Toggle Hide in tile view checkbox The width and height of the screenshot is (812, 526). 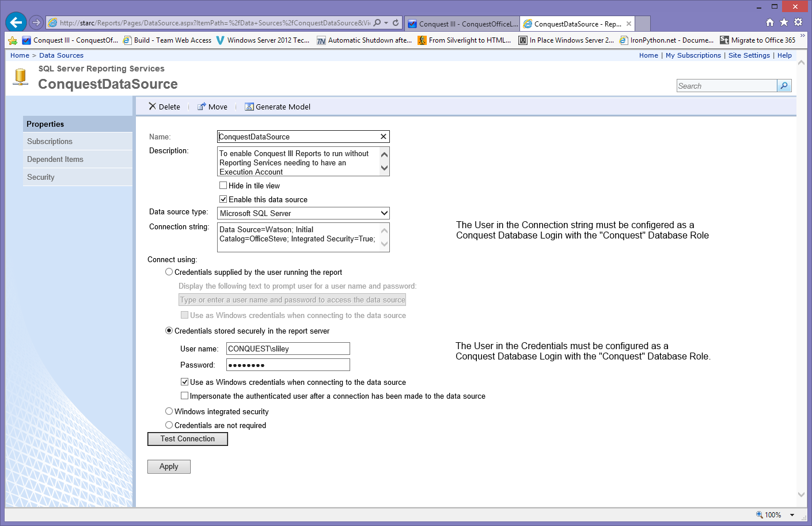point(223,186)
